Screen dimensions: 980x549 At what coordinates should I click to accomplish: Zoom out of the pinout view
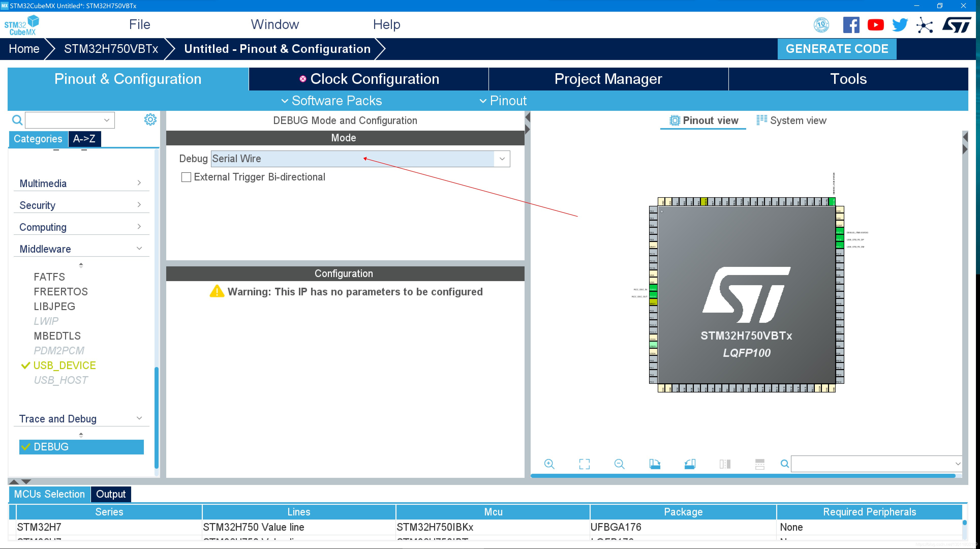tap(619, 464)
